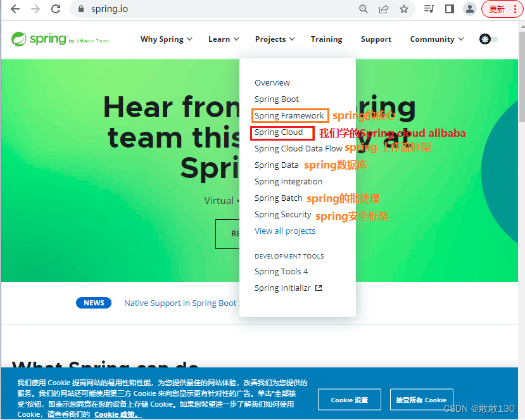
Task: Toggle the browser reading mode split icon
Action: click(x=449, y=10)
